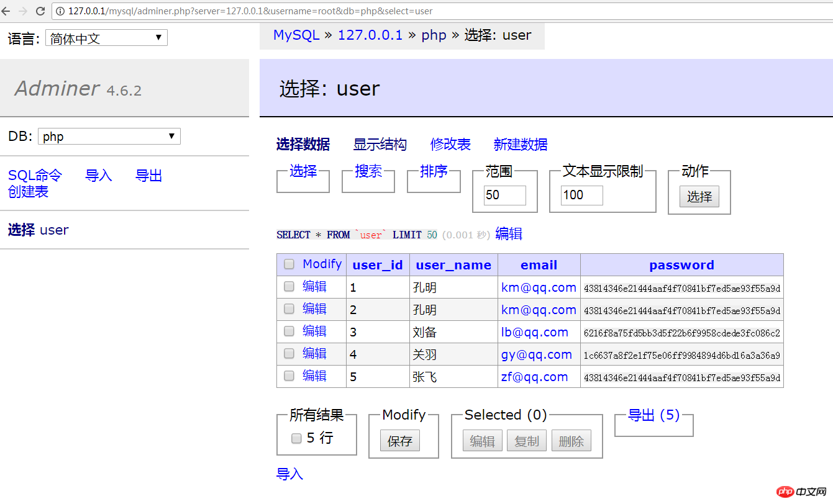Click the Modify column header link

click(322, 264)
